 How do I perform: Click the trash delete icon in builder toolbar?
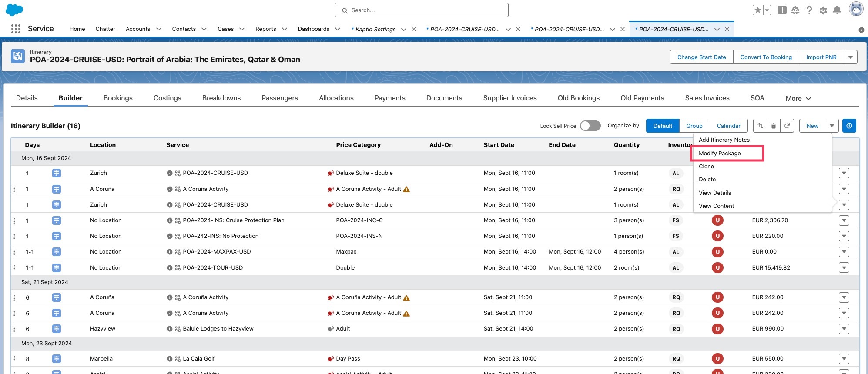click(x=774, y=126)
